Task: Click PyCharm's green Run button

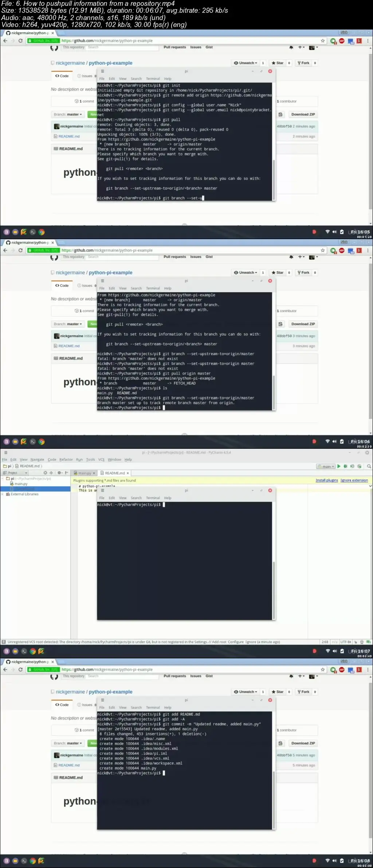Action: tap(339, 466)
